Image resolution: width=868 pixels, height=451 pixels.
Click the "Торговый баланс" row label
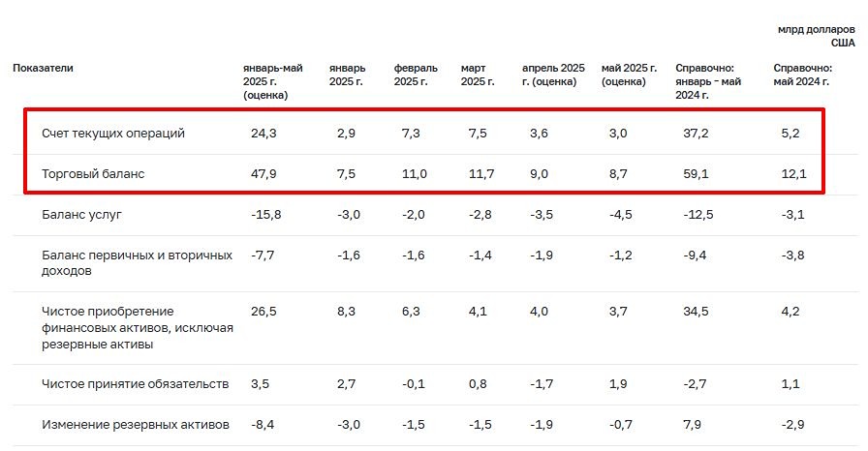click(x=94, y=176)
